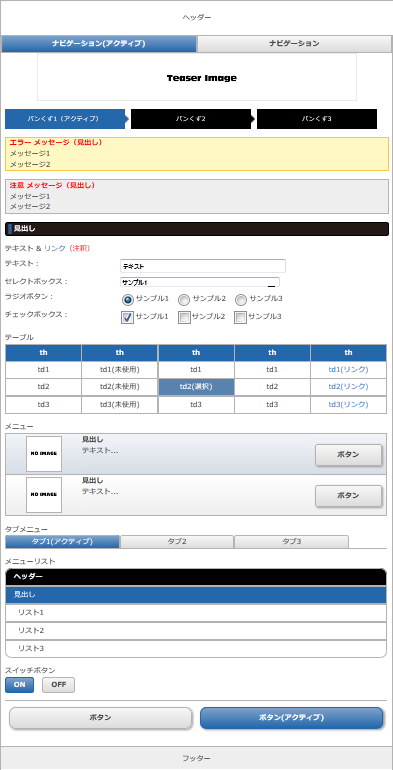Screen dimensions: 393x770
Task: Check the サンプル3 checkbox
Action: 241,318
